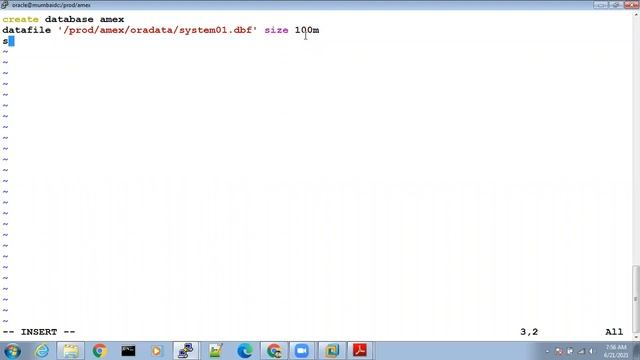Launch Microsoft Edge from the taskbar
Screen dimensions: 640x360
(244, 351)
